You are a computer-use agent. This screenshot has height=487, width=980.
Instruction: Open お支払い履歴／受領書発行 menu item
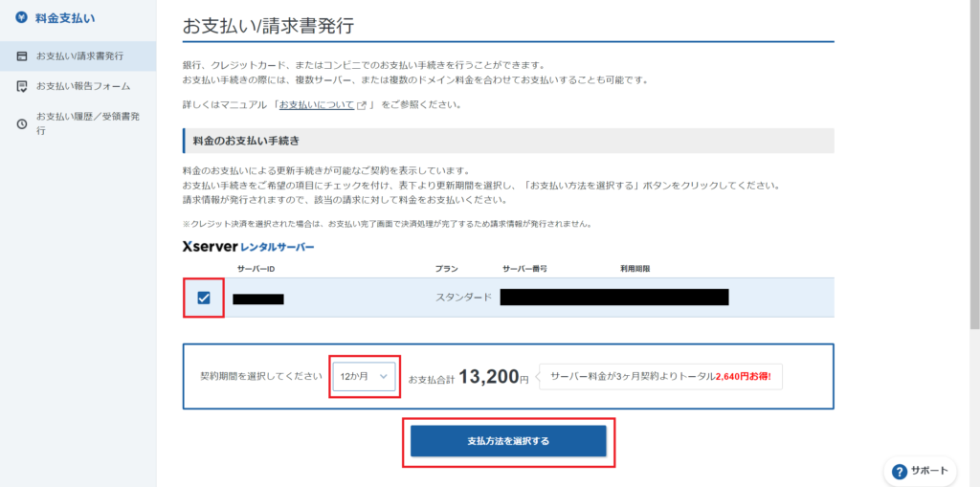(78, 123)
